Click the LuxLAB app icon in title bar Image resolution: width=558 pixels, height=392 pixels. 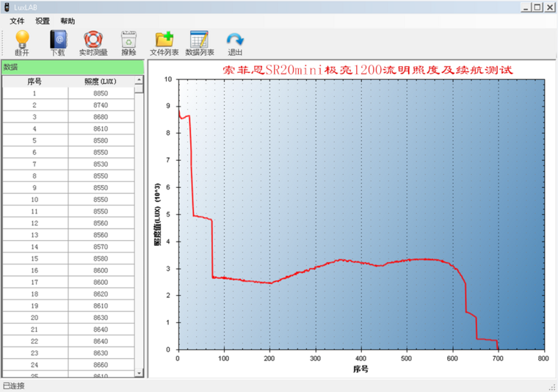(7, 7)
